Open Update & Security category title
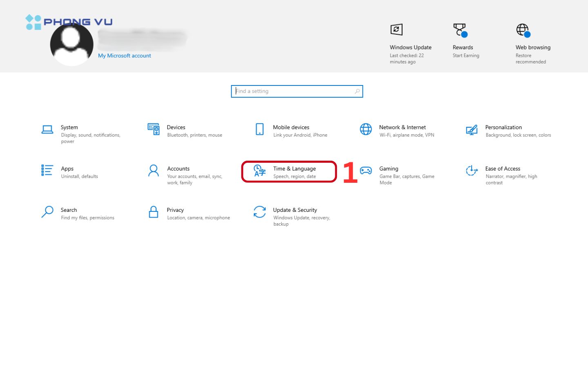 click(x=295, y=210)
